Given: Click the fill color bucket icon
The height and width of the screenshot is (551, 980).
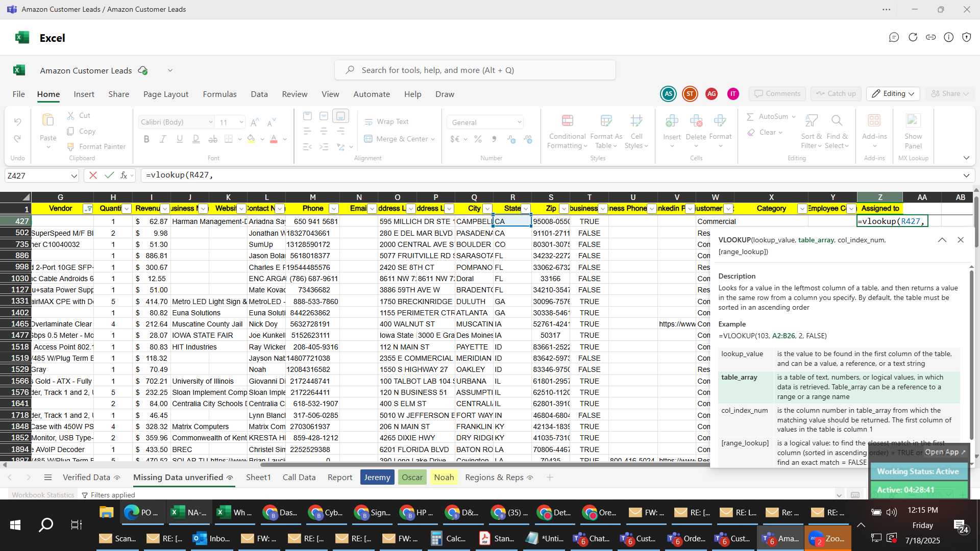Looking at the screenshot, I should [251, 139].
